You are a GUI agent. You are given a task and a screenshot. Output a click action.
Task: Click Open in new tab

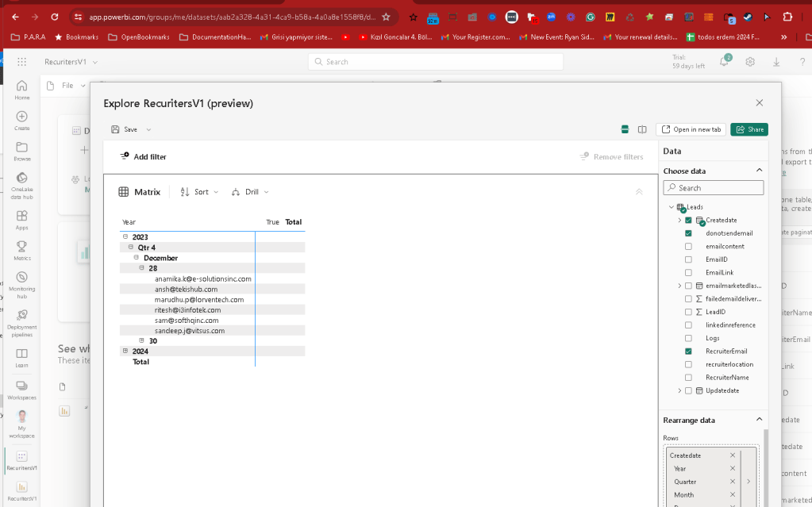(x=692, y=129)
